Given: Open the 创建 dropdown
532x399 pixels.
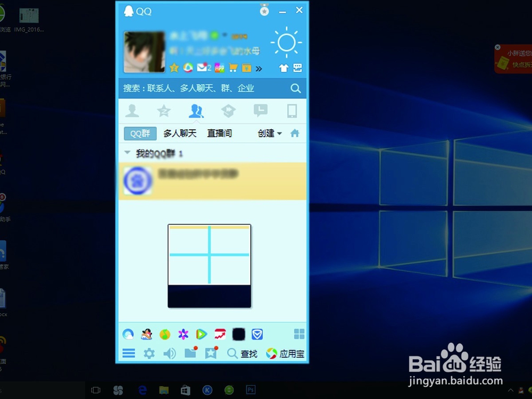Looking at the screenshot, I should (x=269, y=134).
